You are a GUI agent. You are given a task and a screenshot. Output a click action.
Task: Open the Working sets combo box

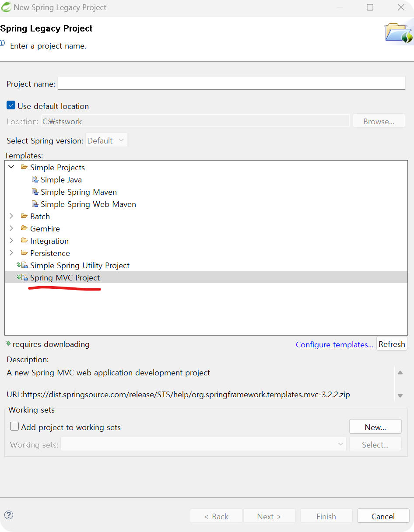[203, 444]
